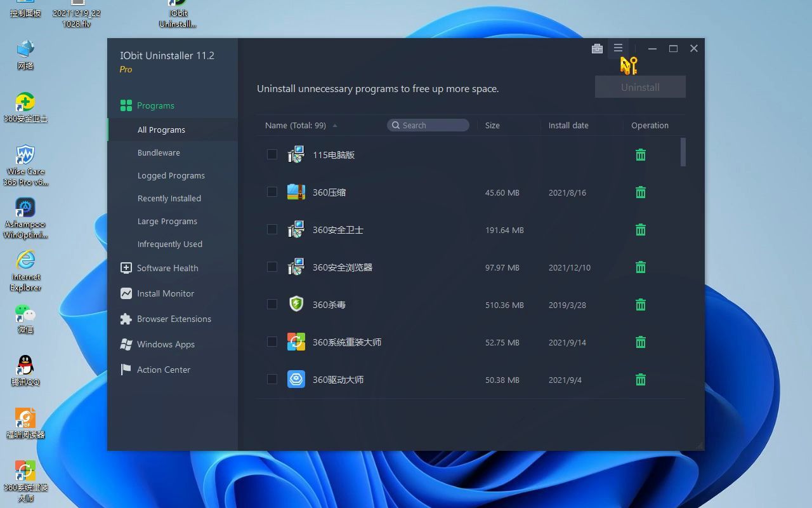Click trash icon for 360安全卫士
Viewport: 812px width, 508px height.
click(641, 230)
